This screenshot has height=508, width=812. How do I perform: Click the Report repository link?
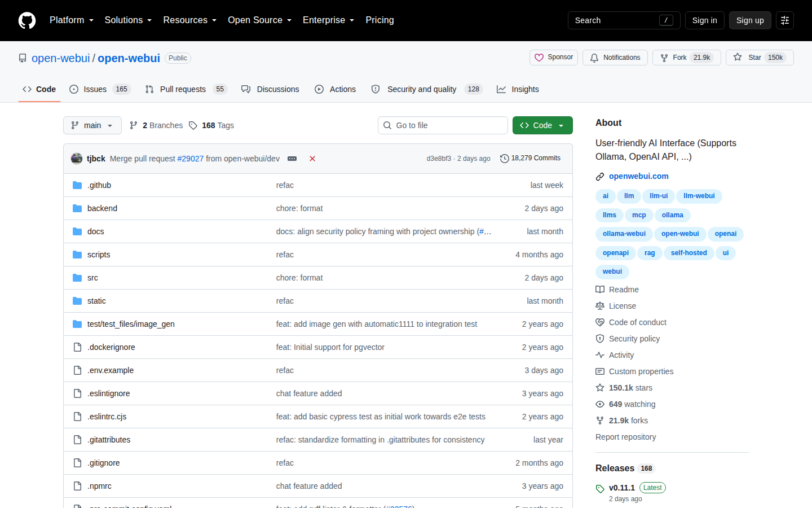[626, 437]
